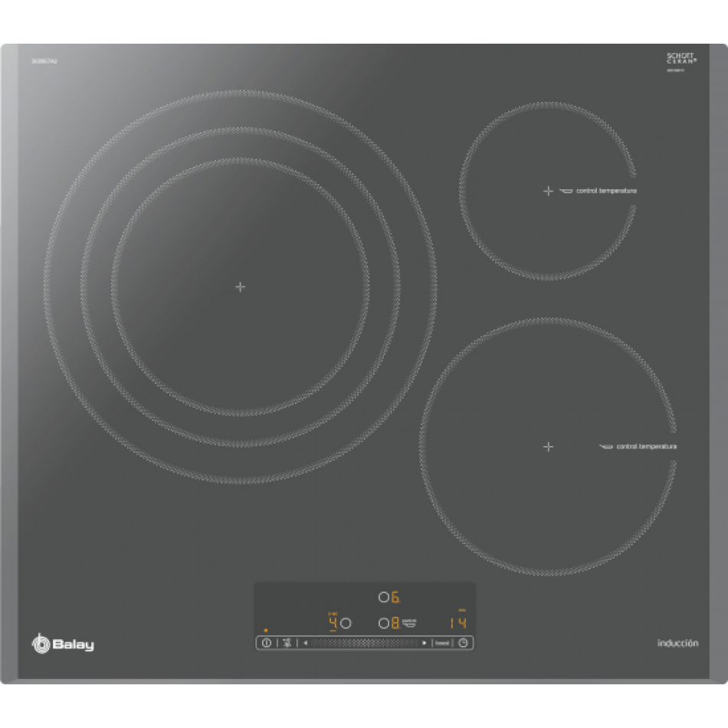Click the Balay brand logo

(63, 644)
